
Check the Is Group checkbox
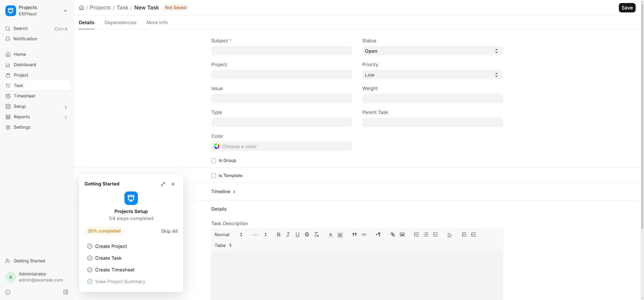click(214, 161)
